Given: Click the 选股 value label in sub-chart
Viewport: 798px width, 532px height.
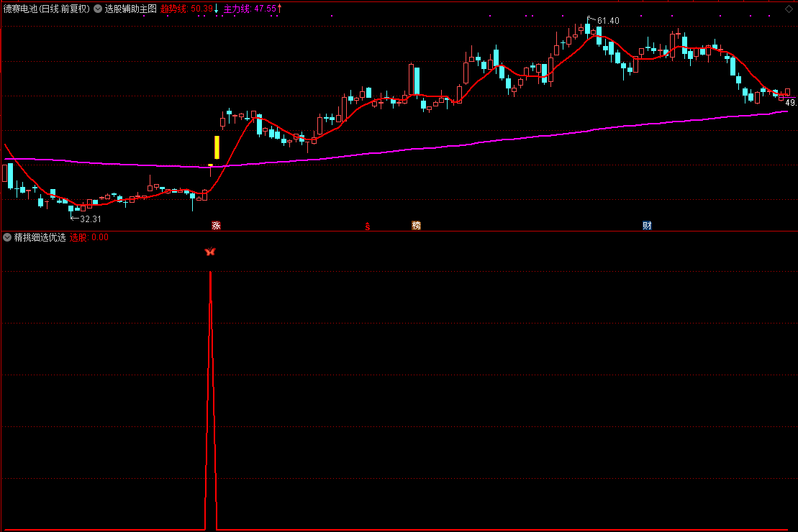Looking at the screenshot, I should pyautogui.click(x=88, y=237).
